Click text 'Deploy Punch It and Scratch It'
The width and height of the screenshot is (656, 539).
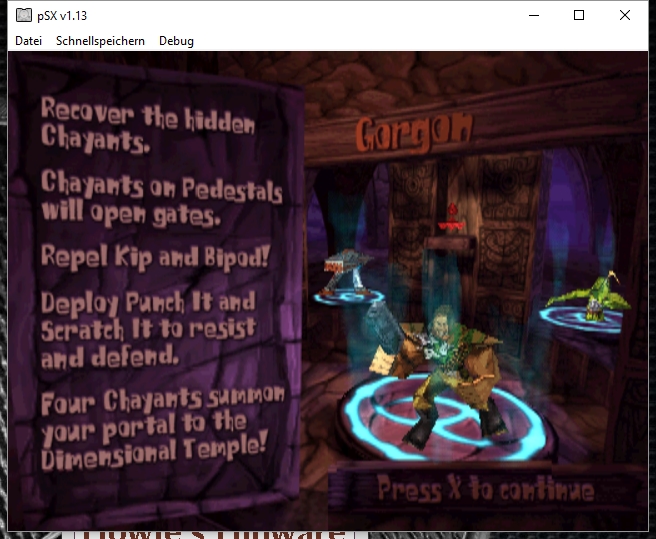coord(149,316)
